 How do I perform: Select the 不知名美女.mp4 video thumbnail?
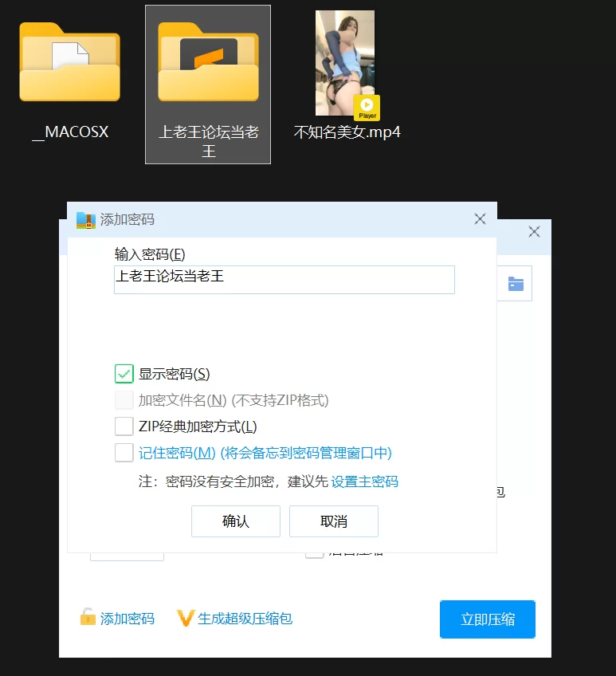(345, 64)
